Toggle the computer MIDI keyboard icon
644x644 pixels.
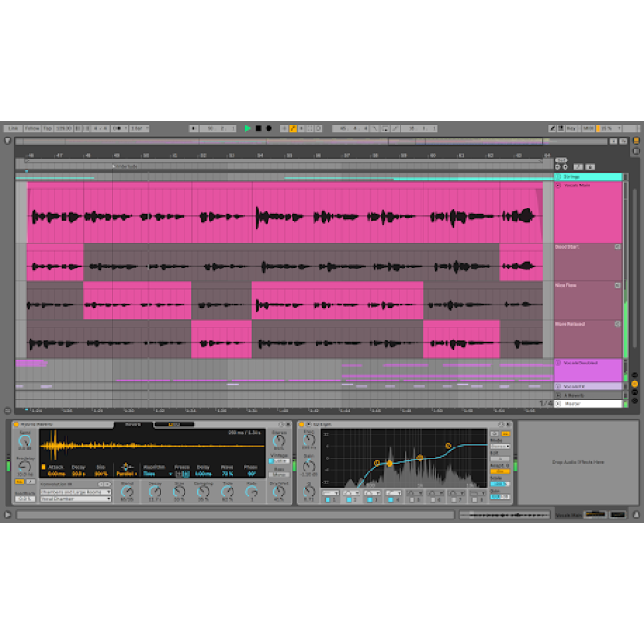pyautogui.click(x=561, y=128)
